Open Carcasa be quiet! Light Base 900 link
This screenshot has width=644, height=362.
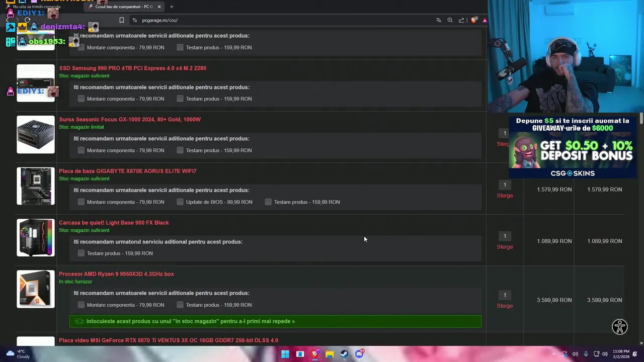[114, 222]
